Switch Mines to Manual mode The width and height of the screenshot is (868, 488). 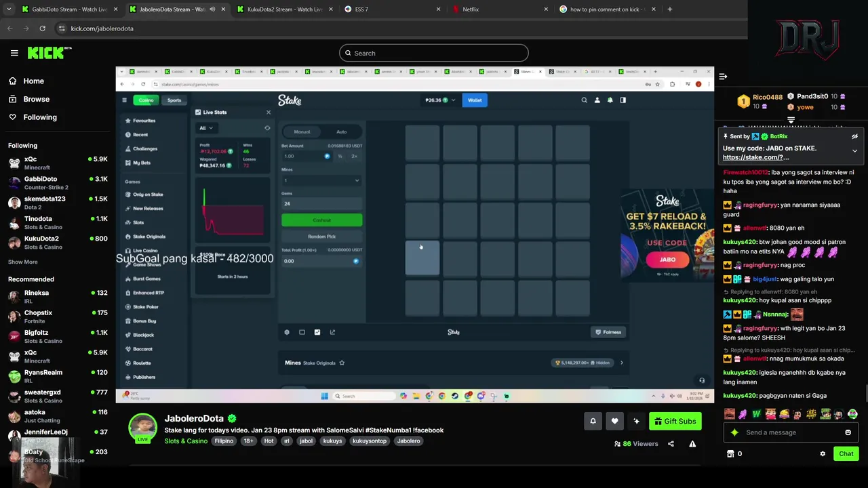tap(302, 132)
